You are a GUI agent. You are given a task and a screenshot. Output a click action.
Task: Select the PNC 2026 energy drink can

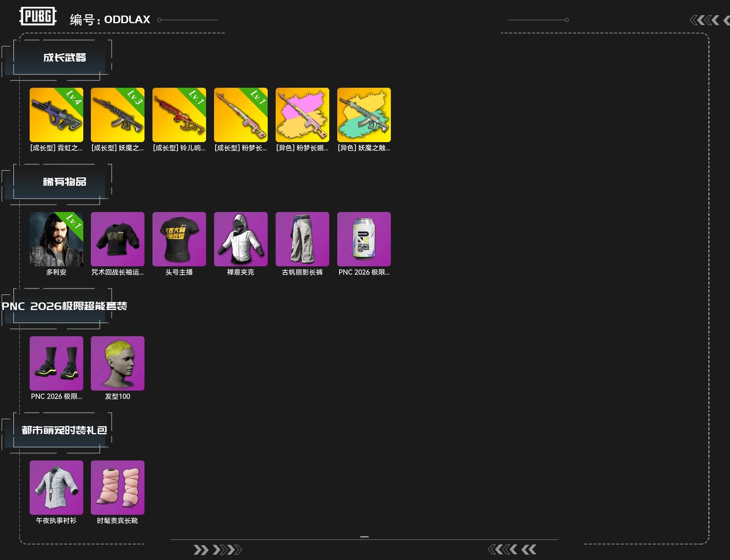pyautogui.click(x=364, y=239)
